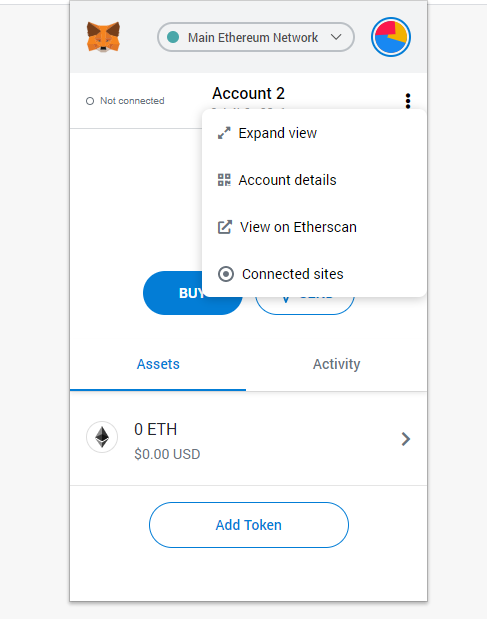Switch to the Assets tab
Viewport: 487px width, 619px height.
158,364
